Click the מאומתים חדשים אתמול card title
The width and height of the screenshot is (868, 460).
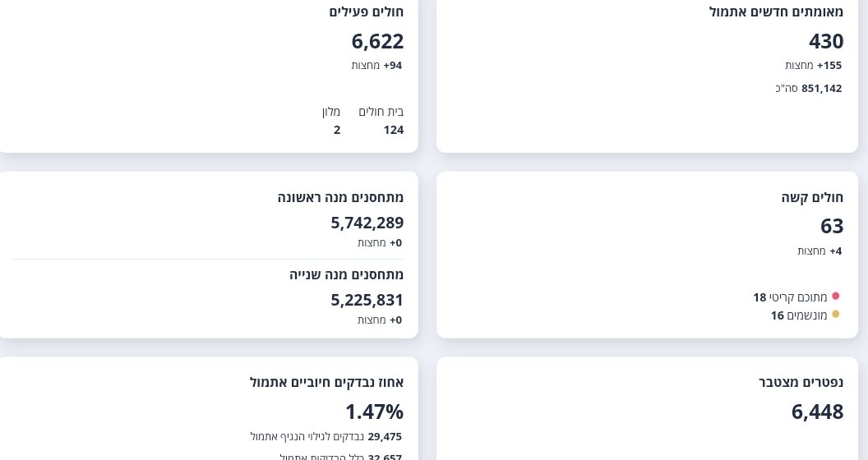pos(776,11)
